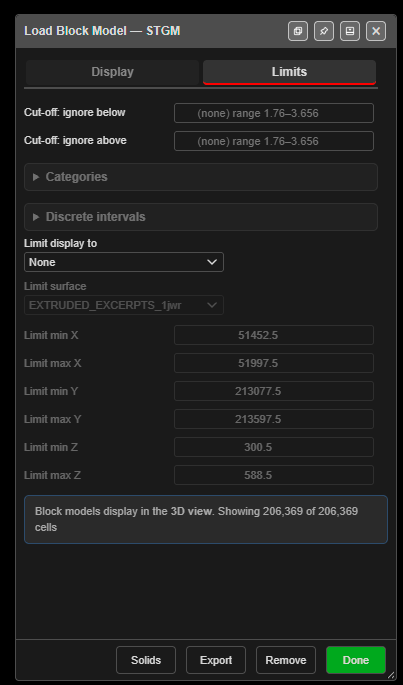Expand the Discrete intervals section
Viewport: 403px width, 685px height.
point(201,217)
